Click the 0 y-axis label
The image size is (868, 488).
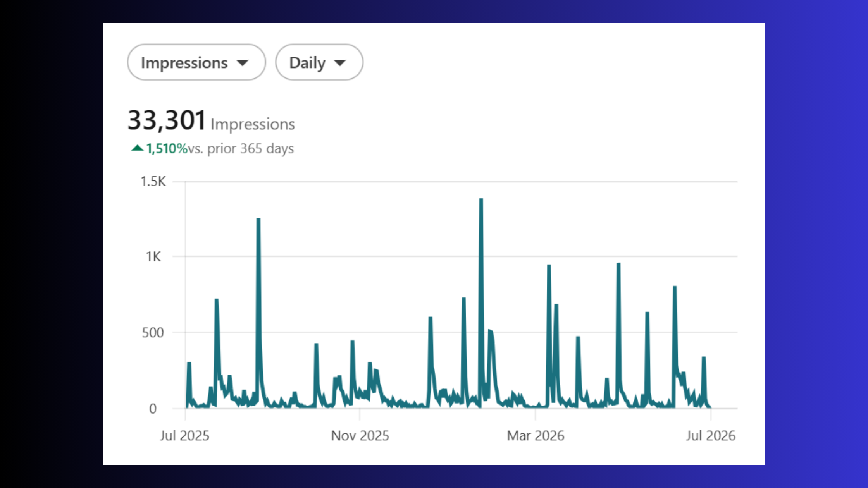[x=153, y=409]
